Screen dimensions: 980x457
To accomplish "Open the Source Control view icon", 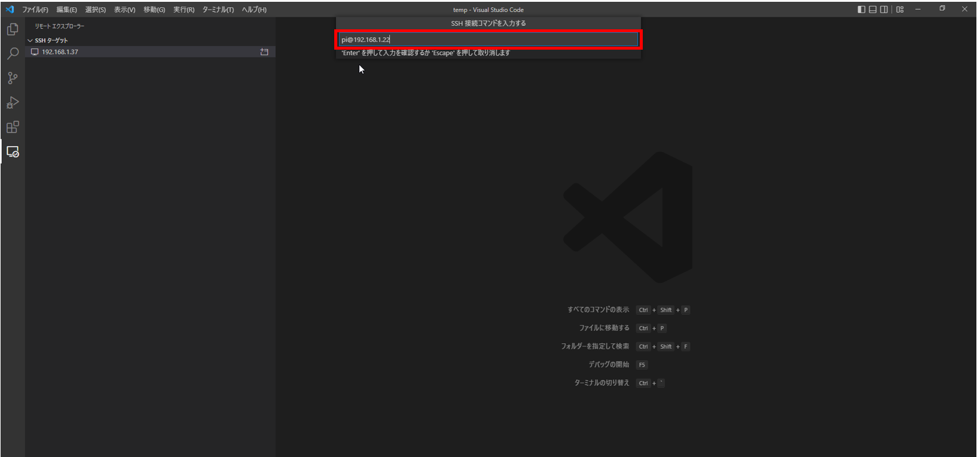I will (x=13, y=78).
